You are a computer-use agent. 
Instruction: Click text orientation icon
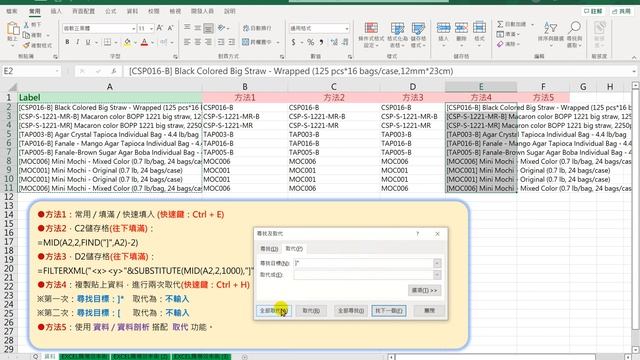[222, 27]
